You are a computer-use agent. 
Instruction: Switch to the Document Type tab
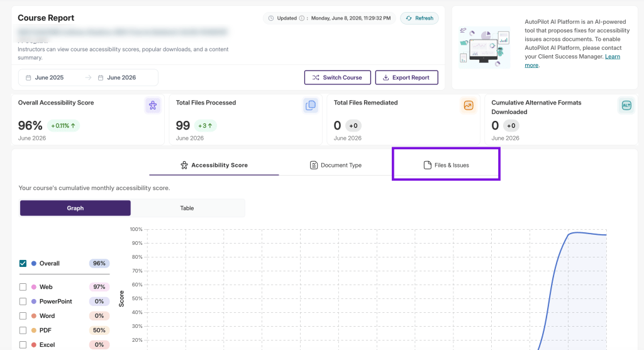[x=336, y=165]
